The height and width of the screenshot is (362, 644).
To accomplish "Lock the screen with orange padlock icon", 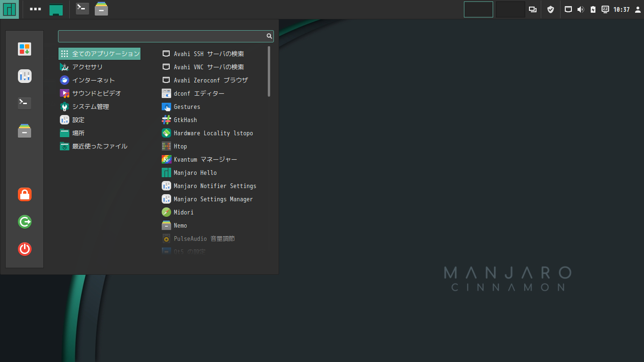I will click(x=25, y=194).
